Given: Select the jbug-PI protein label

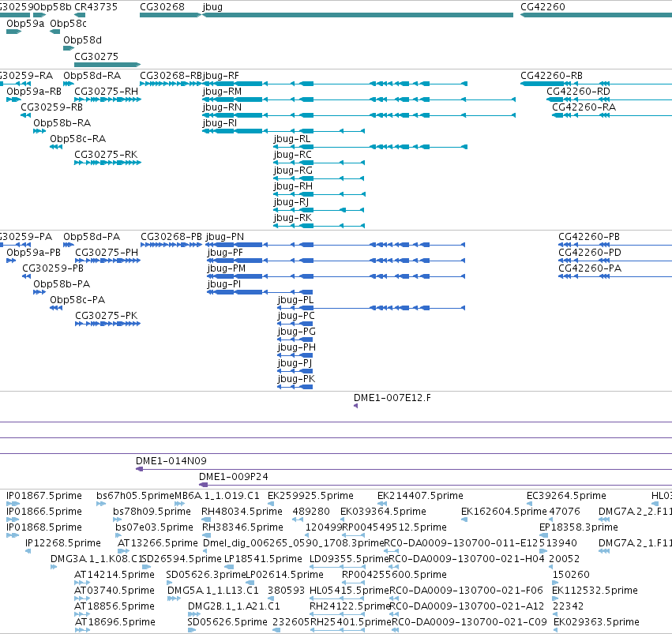Looking at the screenshot, I should pos(224,284).
